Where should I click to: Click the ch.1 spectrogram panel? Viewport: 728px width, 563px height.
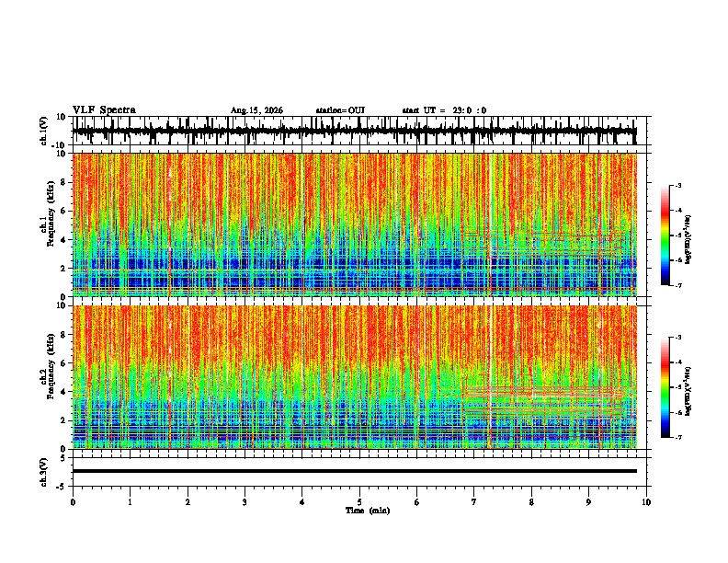pyautogui.click(x=354, y=224)
